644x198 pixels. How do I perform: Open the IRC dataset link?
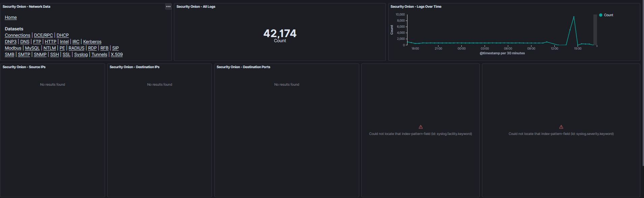click(x=76, y=41)
